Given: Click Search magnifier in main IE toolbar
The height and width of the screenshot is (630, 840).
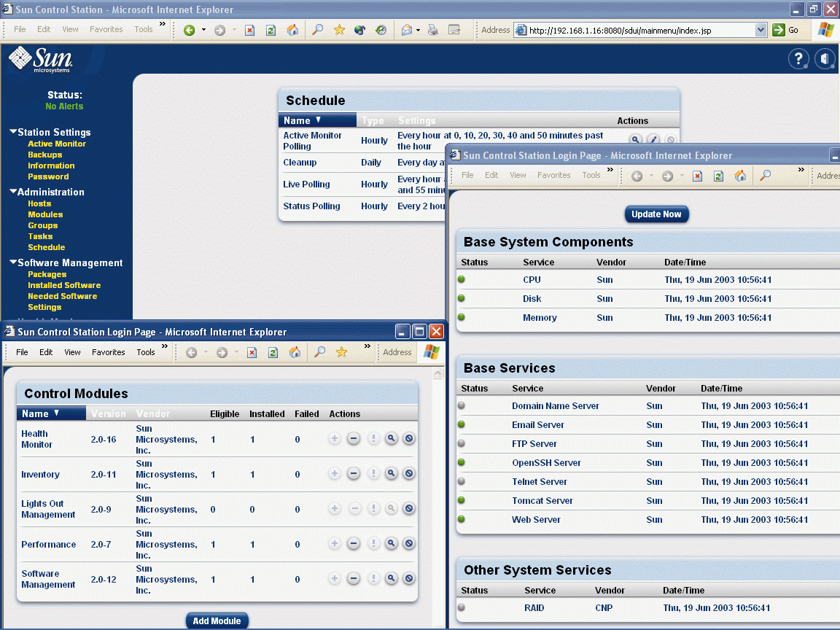Looking at the screenshot, I should [318, 30].
